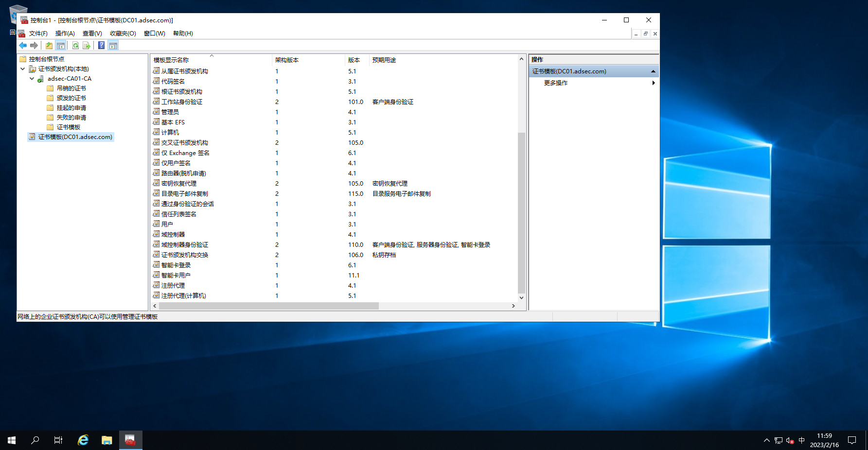Click the Export List toolbar icon

[87, 46]
